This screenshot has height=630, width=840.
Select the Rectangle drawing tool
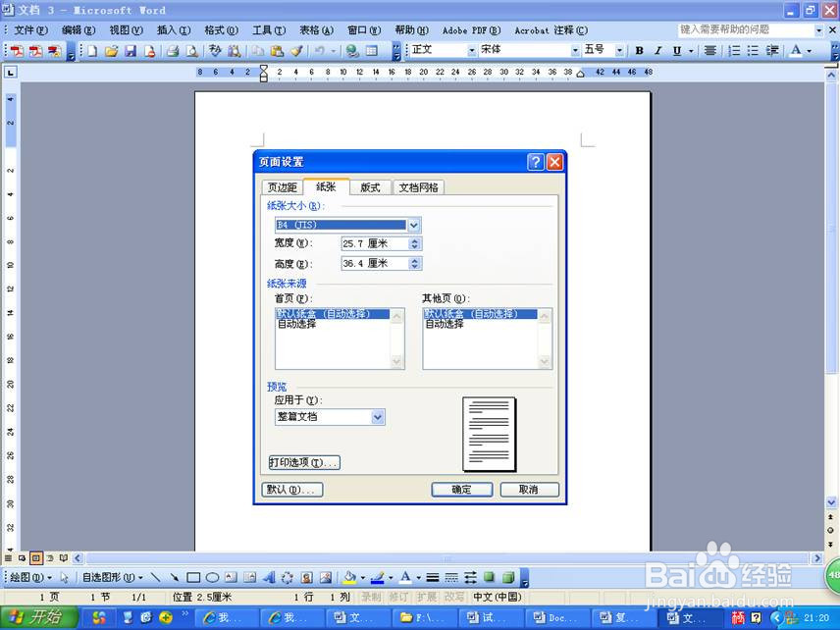pos(193,577)
